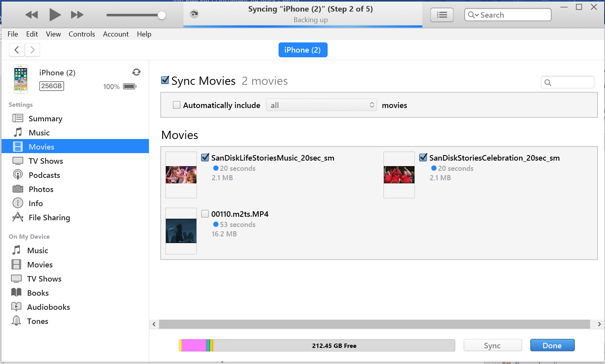Open Music under Settings
Viewport: 605px width, 364px height.
pos(75,133)
